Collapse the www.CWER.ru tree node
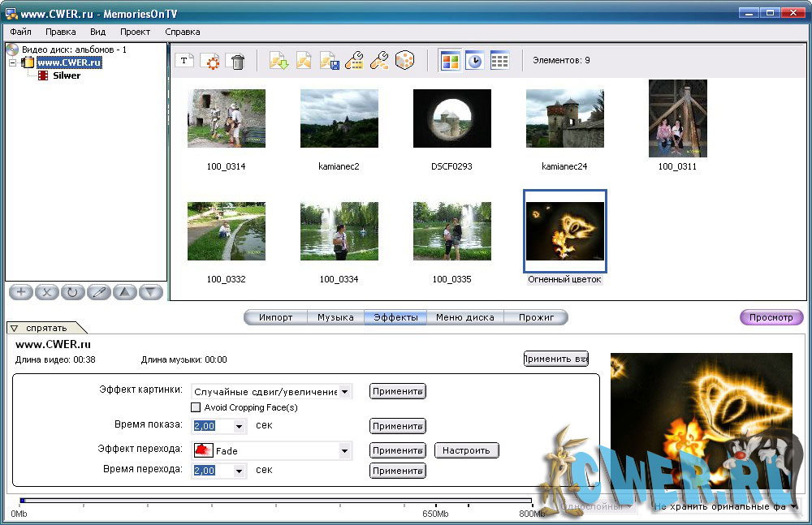Image resolution: width=812 pixels, height=525 pixels. pos(13,62)
